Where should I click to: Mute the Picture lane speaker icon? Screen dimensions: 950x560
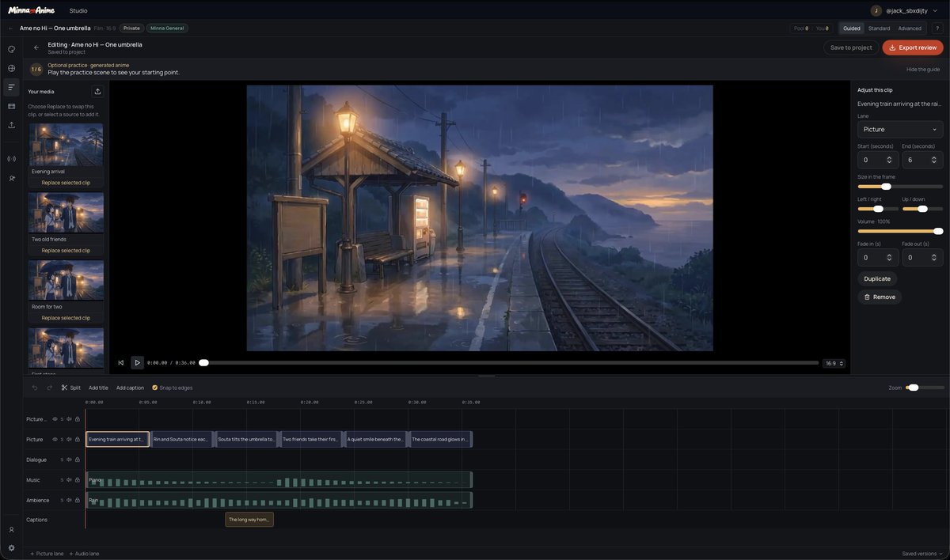point(70,439)
